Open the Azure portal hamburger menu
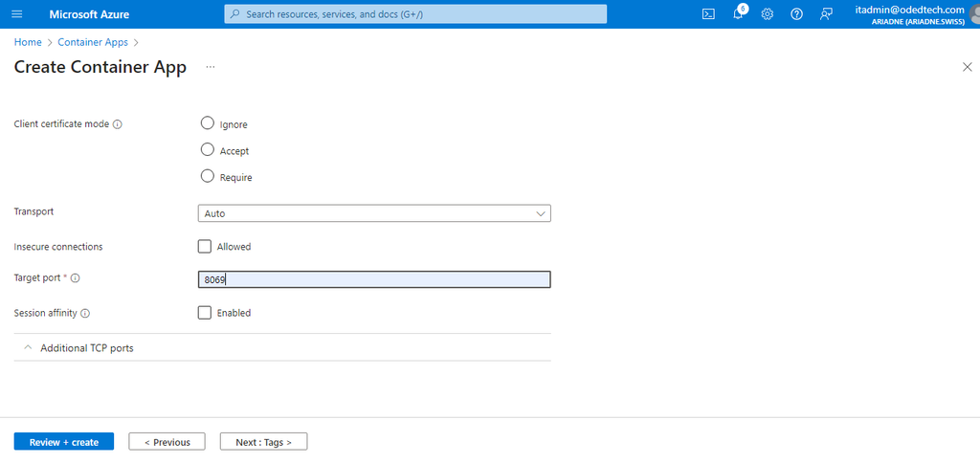This screenshot has height=464, width=980. (17, 14)
